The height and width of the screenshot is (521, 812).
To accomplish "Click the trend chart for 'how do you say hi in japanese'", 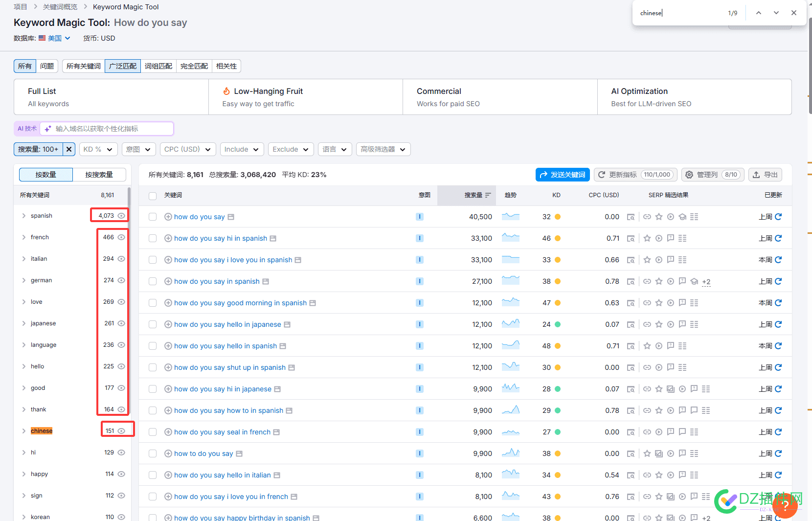I will [x=511, y=388].
